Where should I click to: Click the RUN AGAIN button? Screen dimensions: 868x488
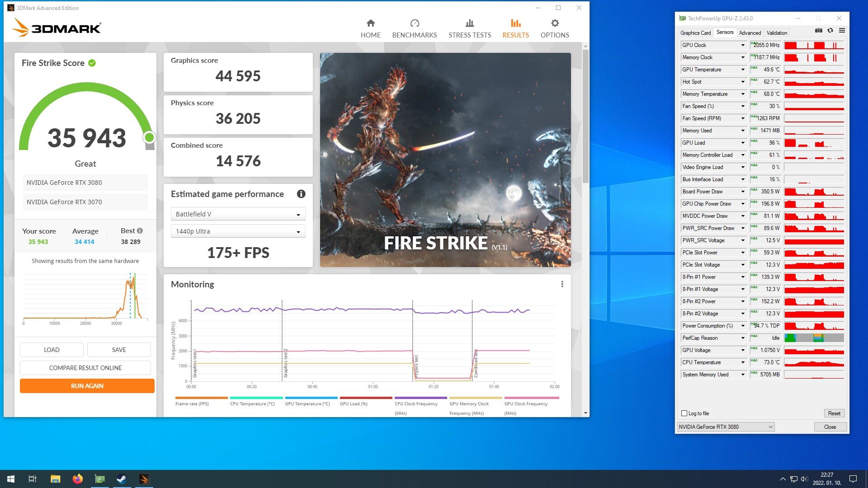87,386
